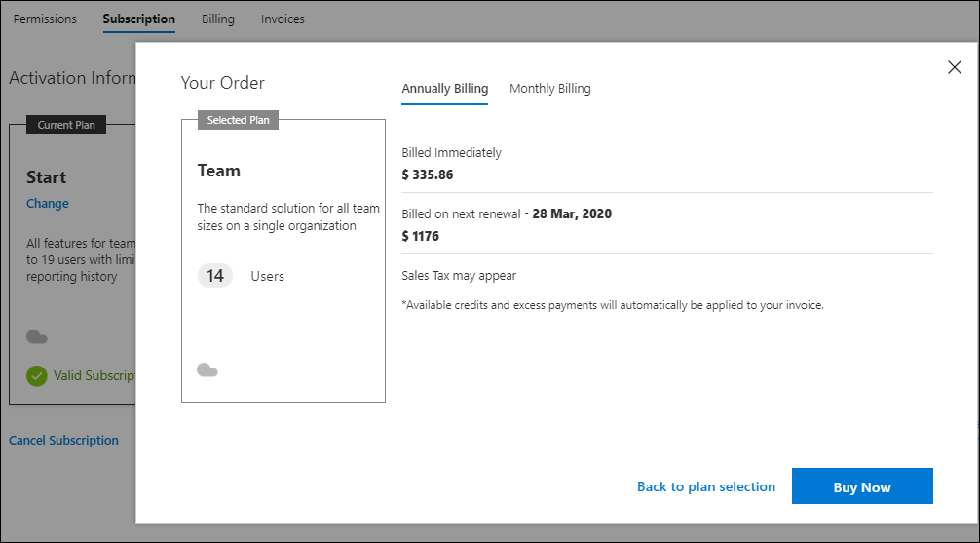Open the Permissions tab
Screen dimensions: 980x543
(45, 19)
